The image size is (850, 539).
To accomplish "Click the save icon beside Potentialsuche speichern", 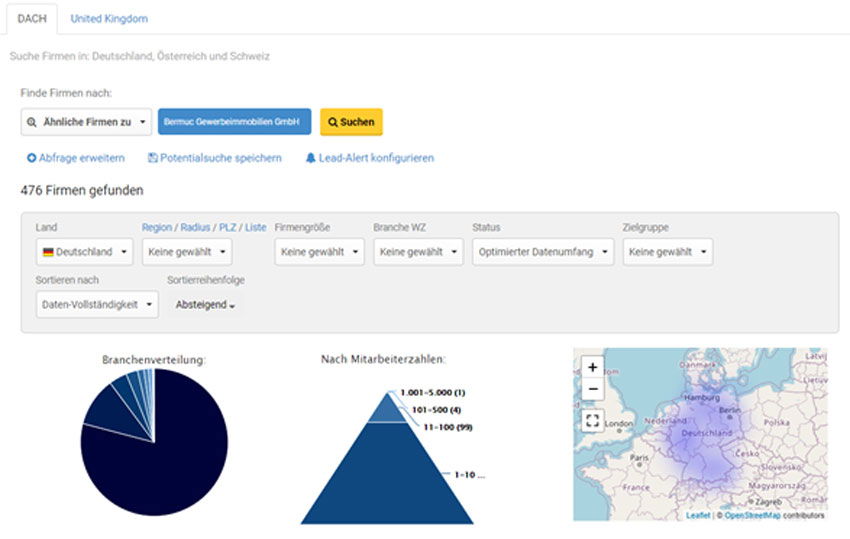I will (153, 158).
